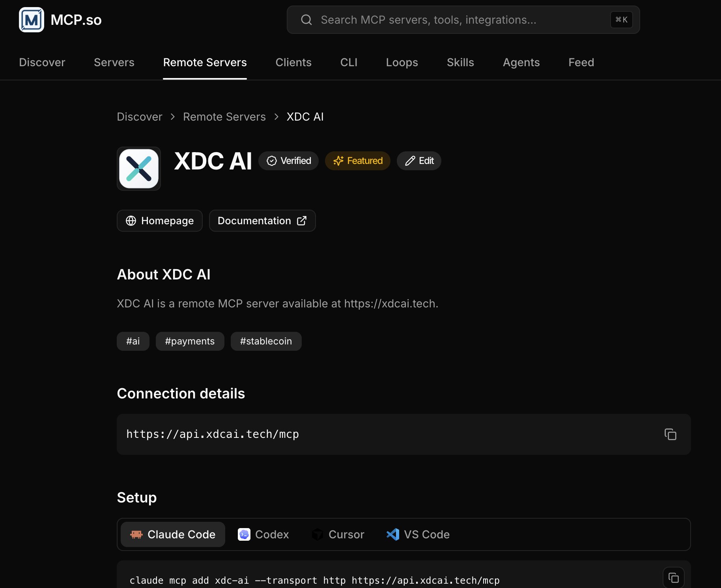This screenshot has height=588, width=721.
Task: Click the XDC AI app logo
Action: pyautogui.click(x=139, y=169)
